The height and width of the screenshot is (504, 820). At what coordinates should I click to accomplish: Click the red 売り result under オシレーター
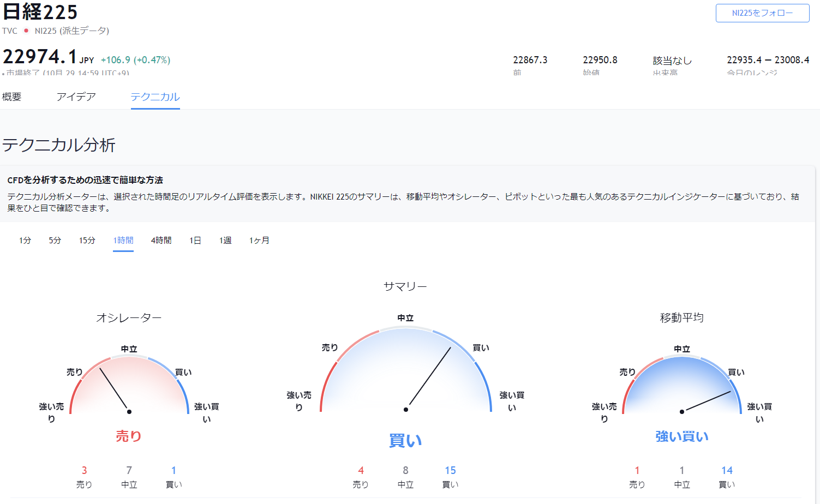pyautogui.click(x=129, y=436)
